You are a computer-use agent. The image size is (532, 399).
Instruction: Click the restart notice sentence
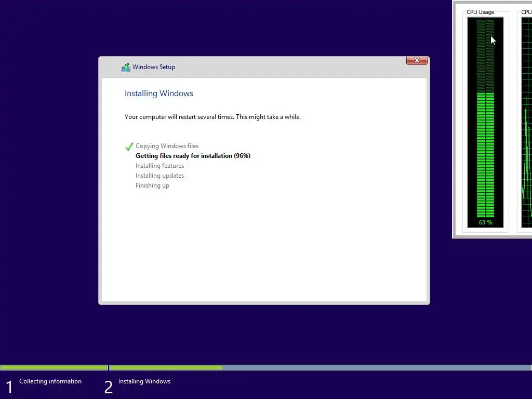pos(212,117)
